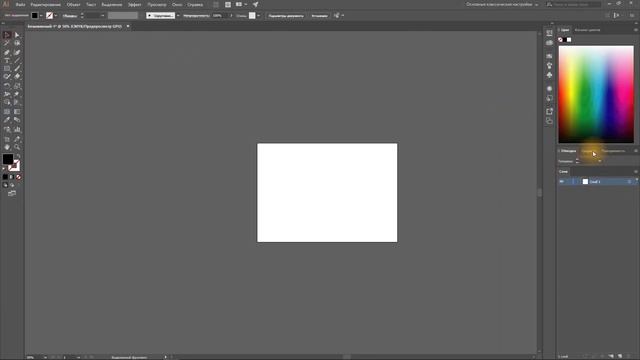Swap fill and stroke arrows in toolbar

(18, 156)
